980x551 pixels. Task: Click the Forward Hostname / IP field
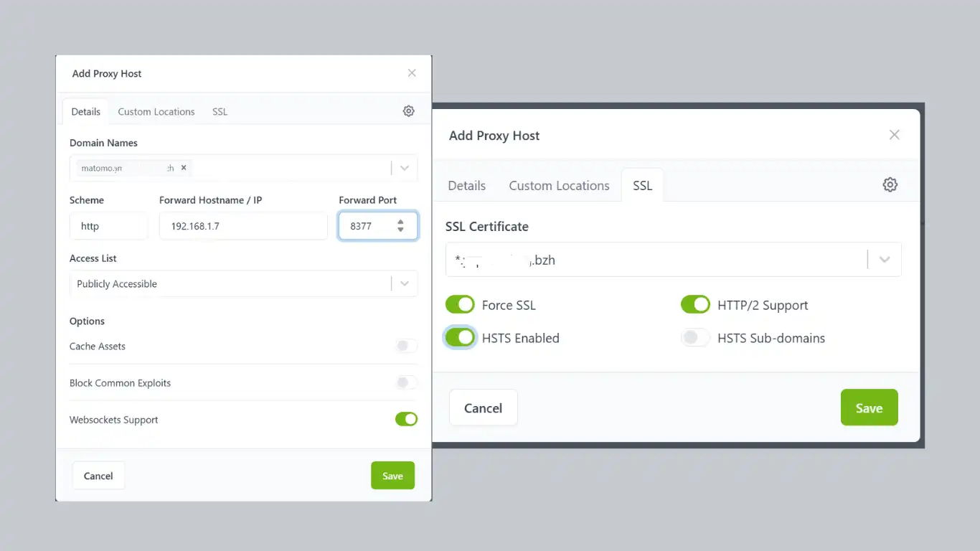[x=243, y=226]
